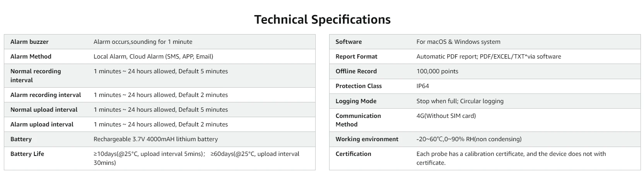Click the Local Alarm, Cloud Alarm value text
The image size is (644, 173).
(153, 57)
